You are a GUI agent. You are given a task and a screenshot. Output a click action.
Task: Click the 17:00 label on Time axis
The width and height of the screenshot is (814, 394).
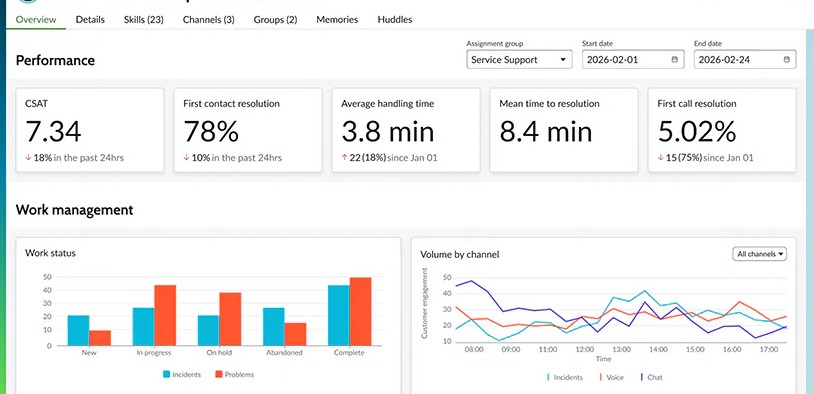(768, 350)
